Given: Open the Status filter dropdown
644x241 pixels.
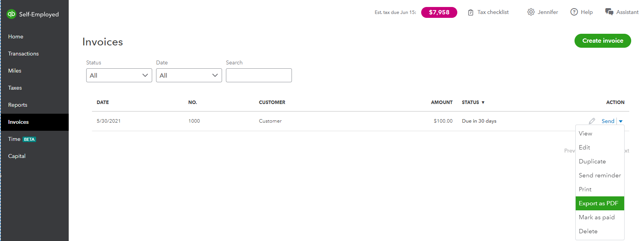Looking at the screenshot, I should pyautogui.click(x=119, y=75).
